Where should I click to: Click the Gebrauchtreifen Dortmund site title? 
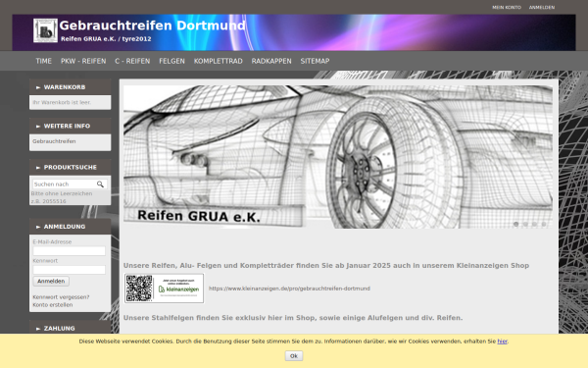click(x=152, y=26)
